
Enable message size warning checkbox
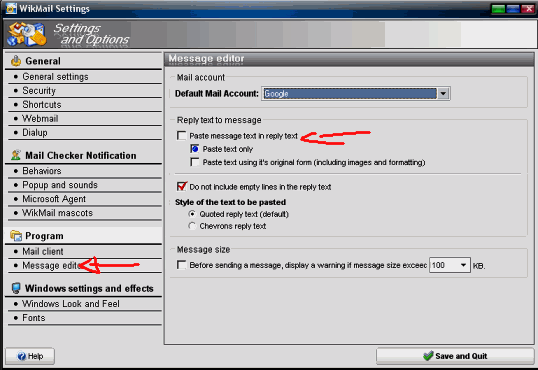182,265
